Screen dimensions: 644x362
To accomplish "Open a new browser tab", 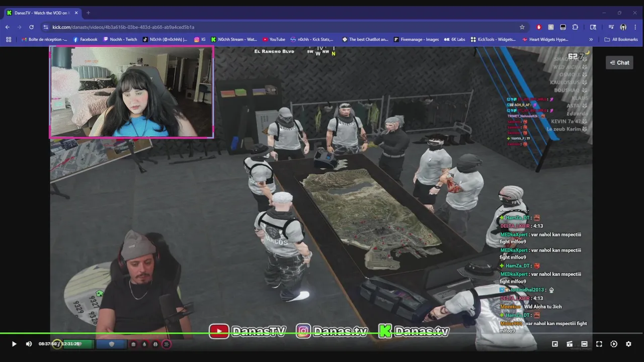I will (x=88, y=13).
